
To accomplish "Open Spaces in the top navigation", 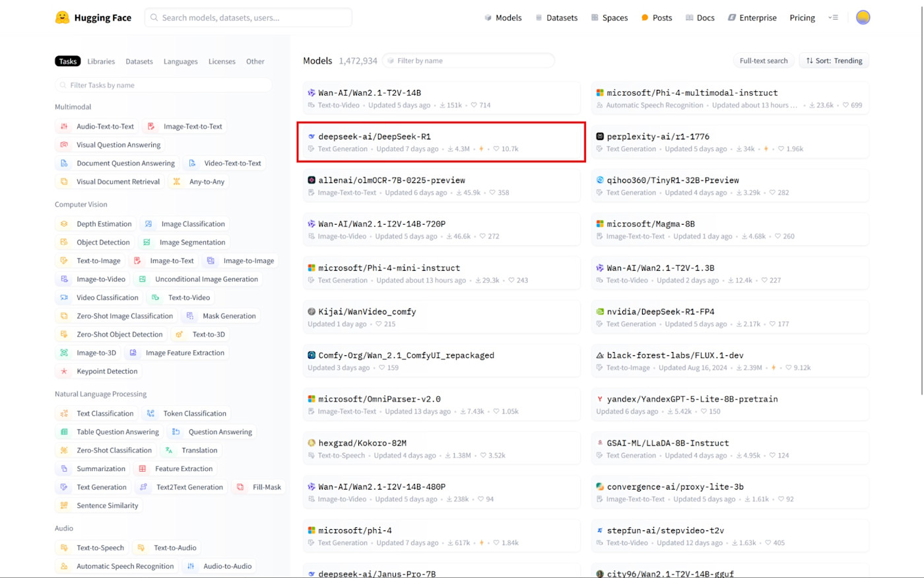I will 609,18.
